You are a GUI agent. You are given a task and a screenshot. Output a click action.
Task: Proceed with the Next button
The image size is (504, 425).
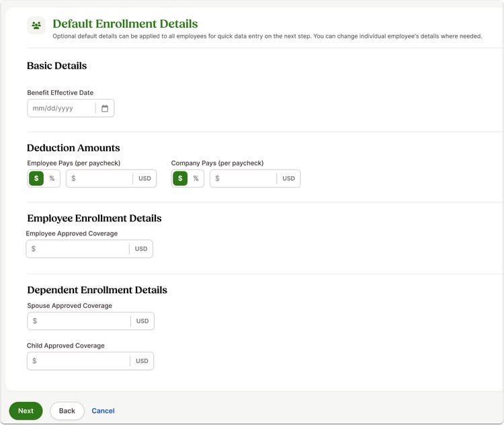tap(26, 411)
